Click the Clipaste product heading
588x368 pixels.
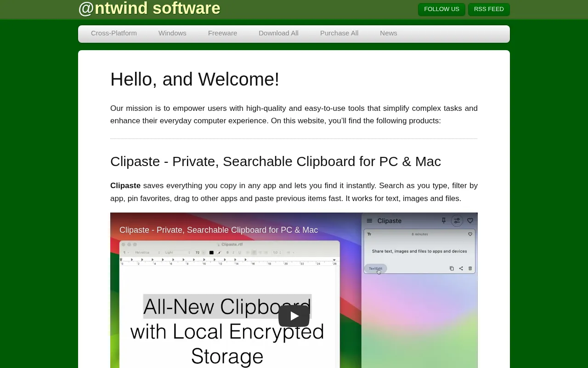click(276, 161)
